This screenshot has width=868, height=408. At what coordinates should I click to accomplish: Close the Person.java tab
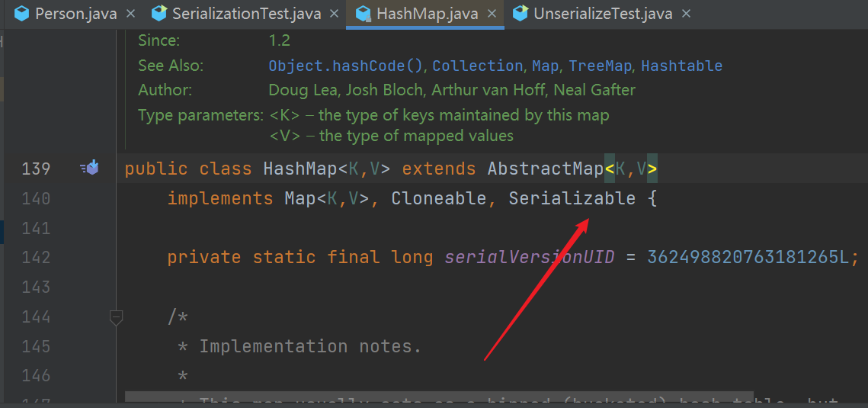(130, 14)
